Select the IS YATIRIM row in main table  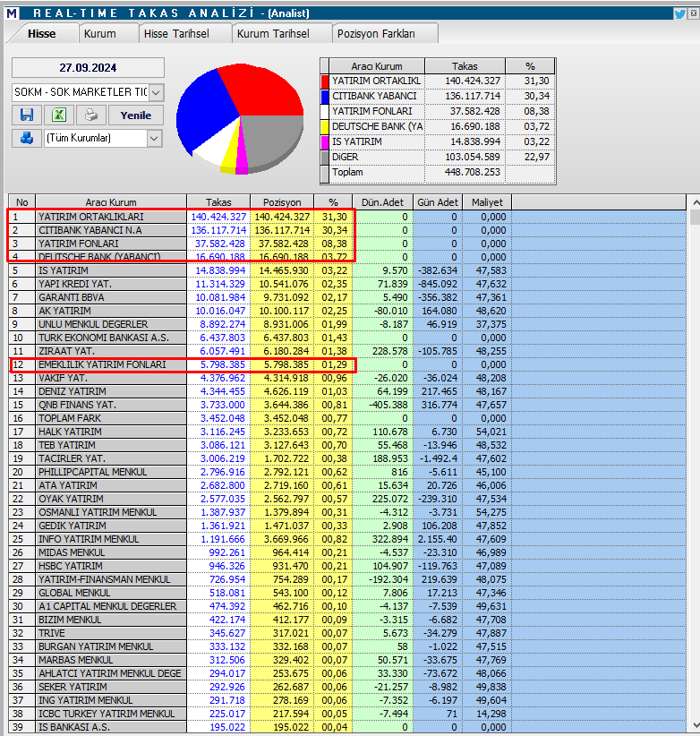click(x=347, y=270)
